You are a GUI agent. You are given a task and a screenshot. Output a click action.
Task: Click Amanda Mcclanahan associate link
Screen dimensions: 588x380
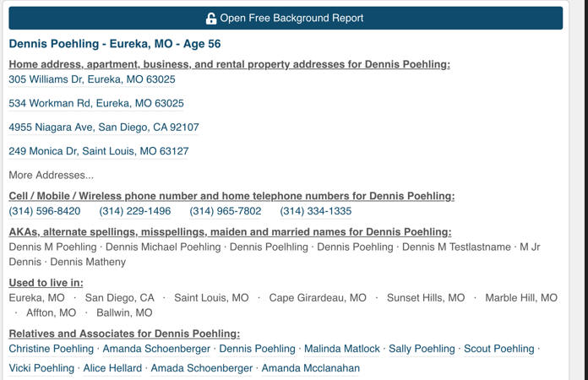pos(311,368)
